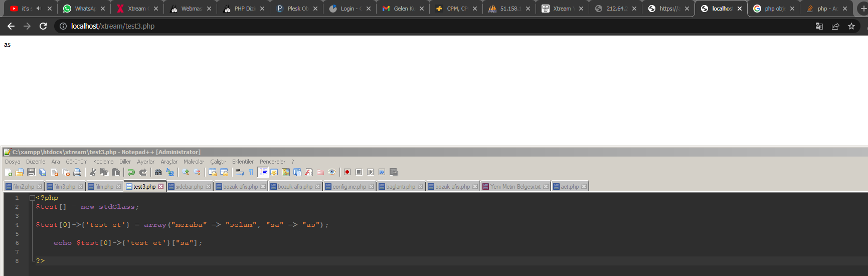Open the Ayarlar menu
This screenshot has width=868, height=276.
tap(145, 162)
